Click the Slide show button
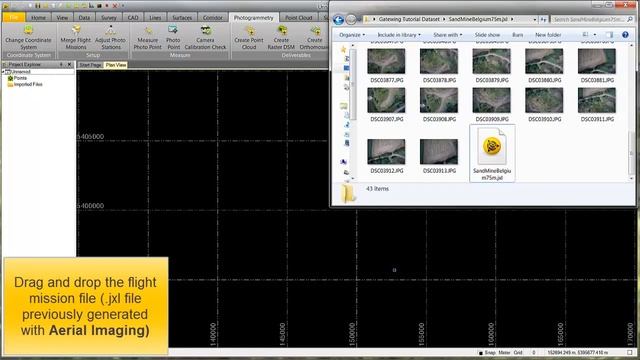 click(x=487, y=35)
